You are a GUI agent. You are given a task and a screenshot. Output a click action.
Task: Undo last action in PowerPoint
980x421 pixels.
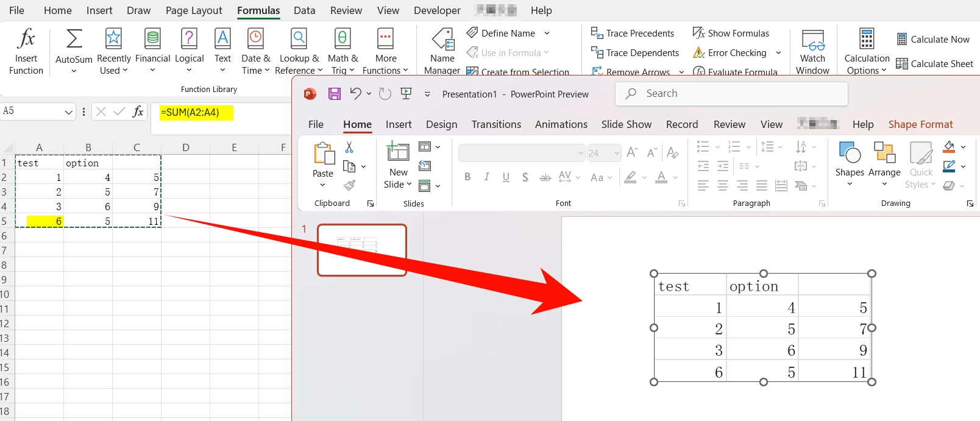point(355,94)
